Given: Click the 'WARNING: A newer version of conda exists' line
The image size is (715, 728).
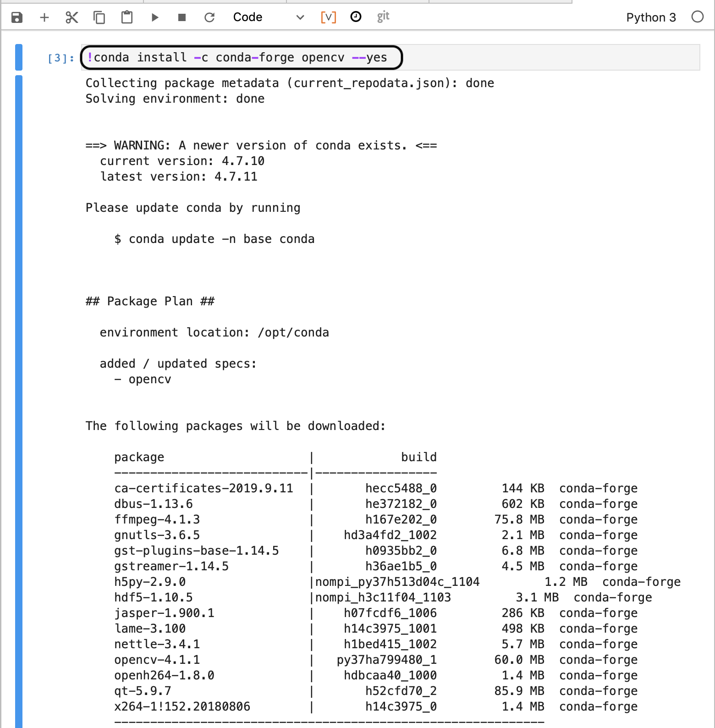Looking at the screenshot, I should (x=261, y=145).
